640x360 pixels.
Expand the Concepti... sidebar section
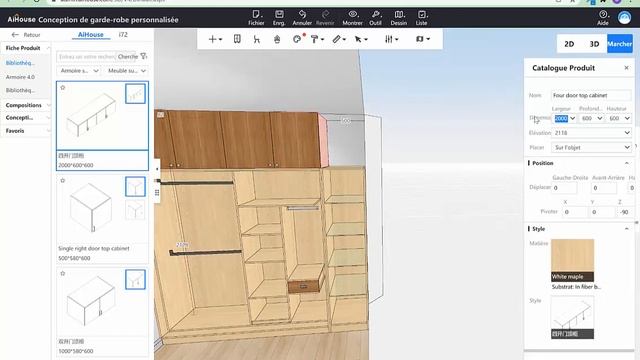pos(26,118)
